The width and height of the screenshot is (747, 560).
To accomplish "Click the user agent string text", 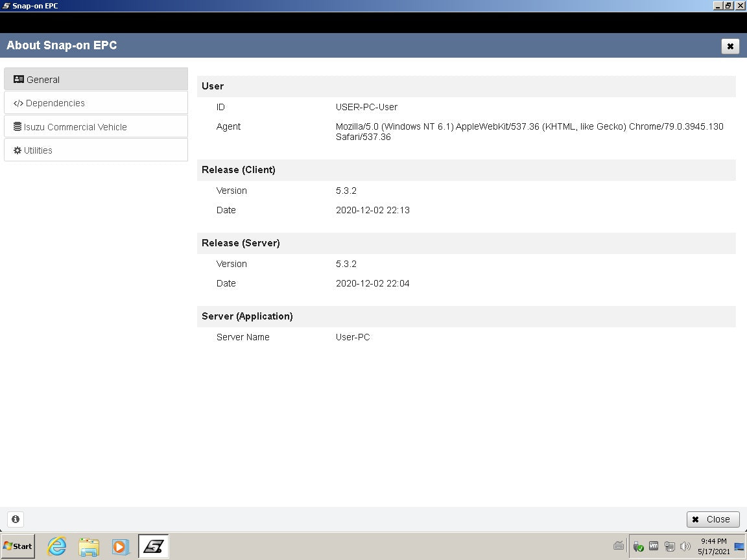I will pyautogui.click(x=529, y=132).
